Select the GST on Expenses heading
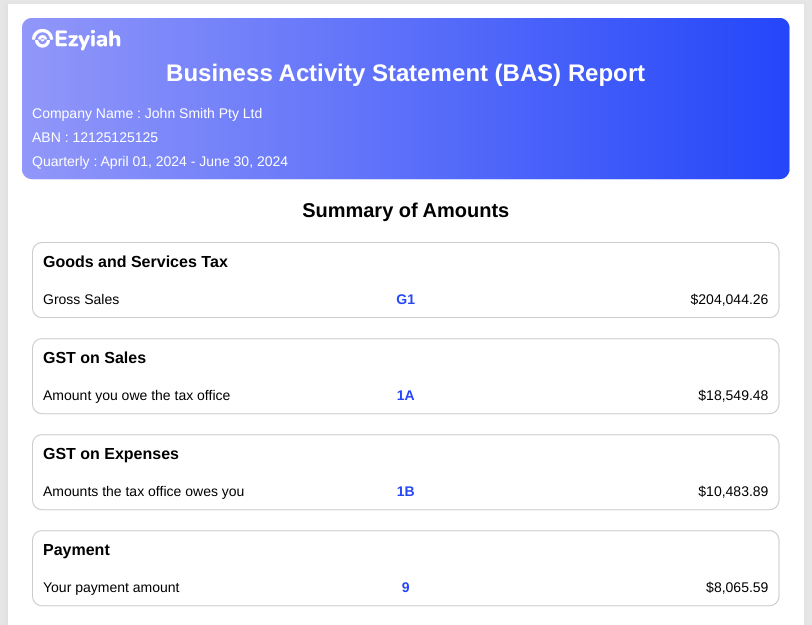812x625 pixels. coord(111,454)
